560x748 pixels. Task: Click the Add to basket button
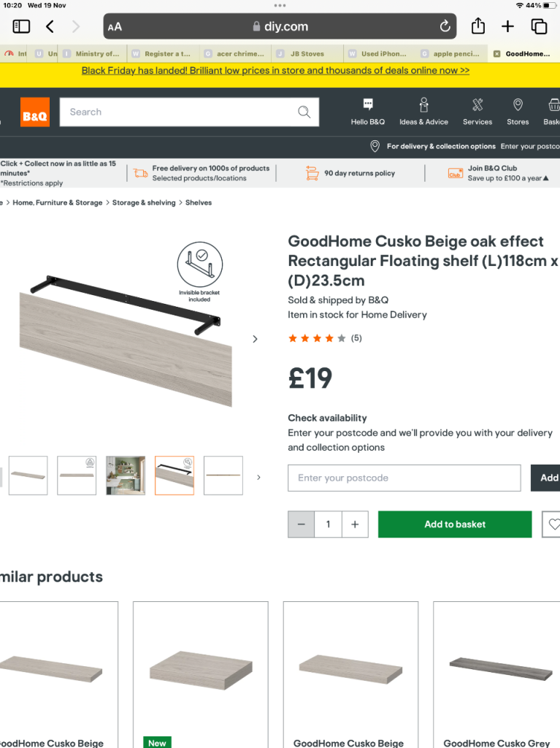454,524
